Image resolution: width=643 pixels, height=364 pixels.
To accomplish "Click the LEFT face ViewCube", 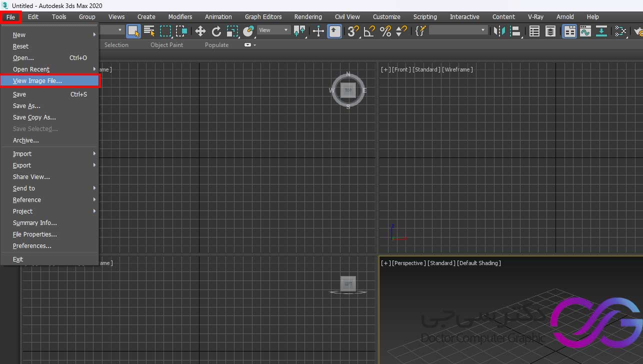I will pos(348,283).
